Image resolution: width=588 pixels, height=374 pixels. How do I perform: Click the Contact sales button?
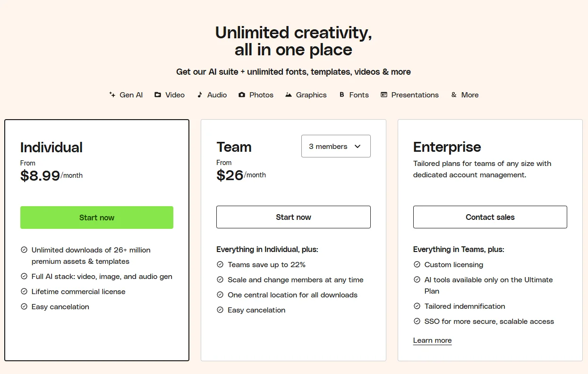point(490,217)
